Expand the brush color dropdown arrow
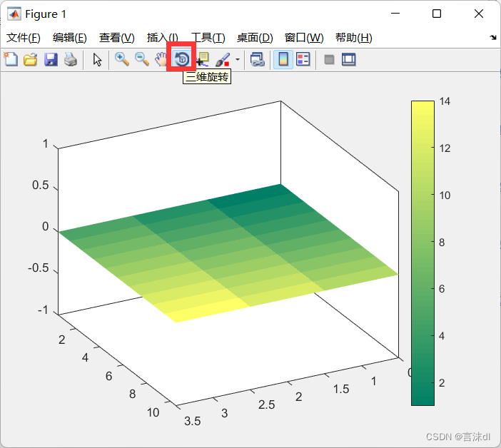Image resolution: width=501 pixels, height=448 pixels. pyautogui.click(x=237, y=60)
